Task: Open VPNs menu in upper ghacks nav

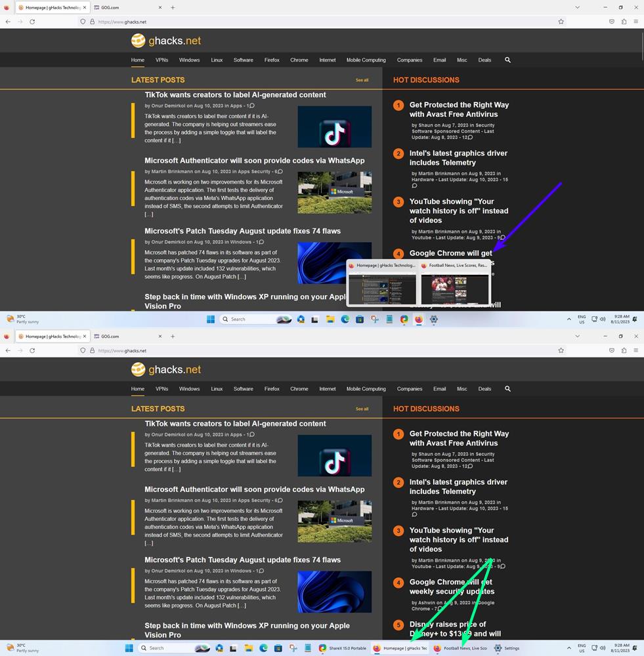Action: click(x=161, y=60)
